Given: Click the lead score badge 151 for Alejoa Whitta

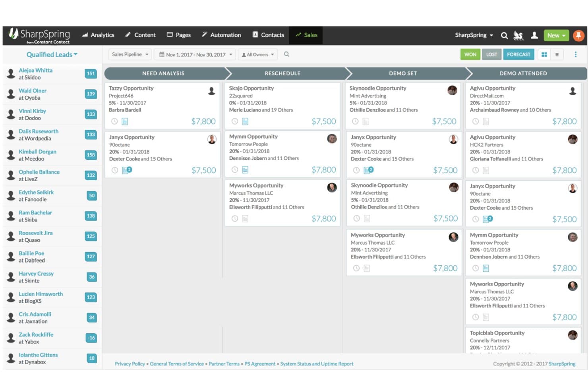Looking at the screenshot, I should (91, 73).
